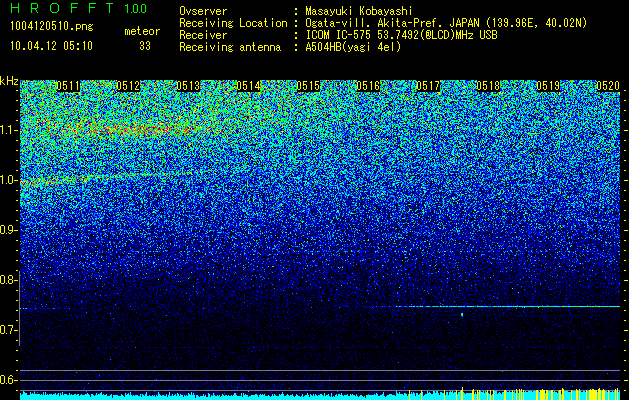The width and height of the screenshot is (629, 400).
Task: Click the 0517 time marker
Action: [428, 86]
